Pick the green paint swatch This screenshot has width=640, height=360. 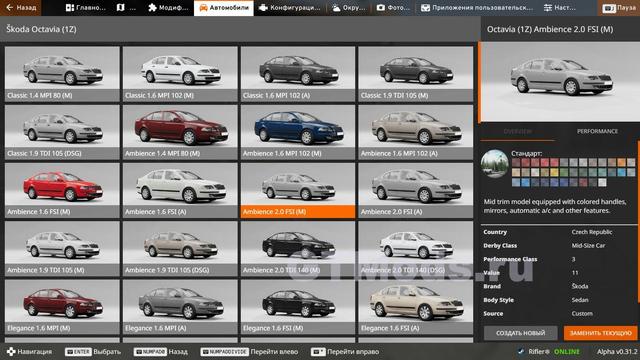(564, 172)
